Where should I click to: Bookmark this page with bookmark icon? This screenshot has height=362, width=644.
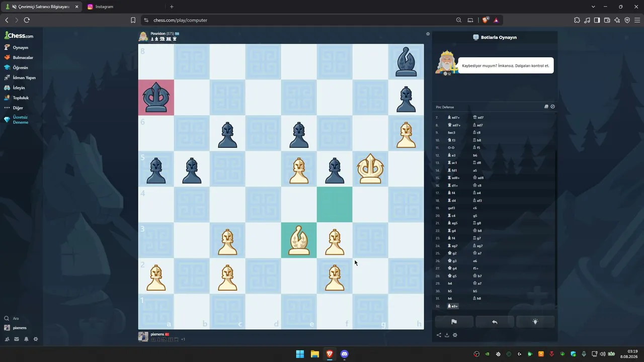tap(133, 20)
